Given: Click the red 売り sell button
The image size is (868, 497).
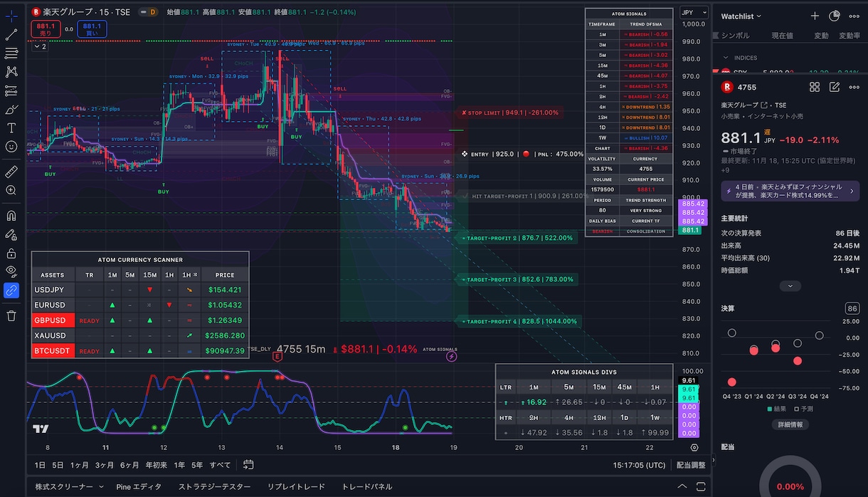Looking at the screenshot, I should 45,29.
